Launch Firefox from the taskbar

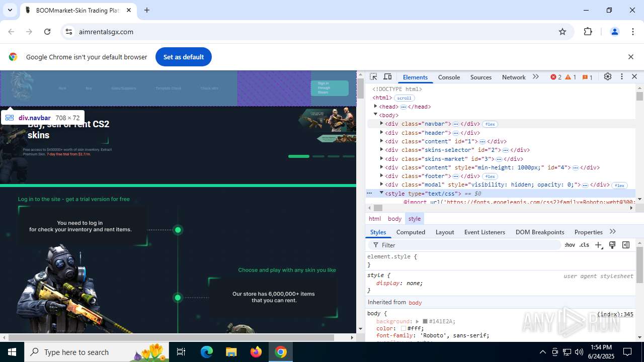[x=256, y=352]
